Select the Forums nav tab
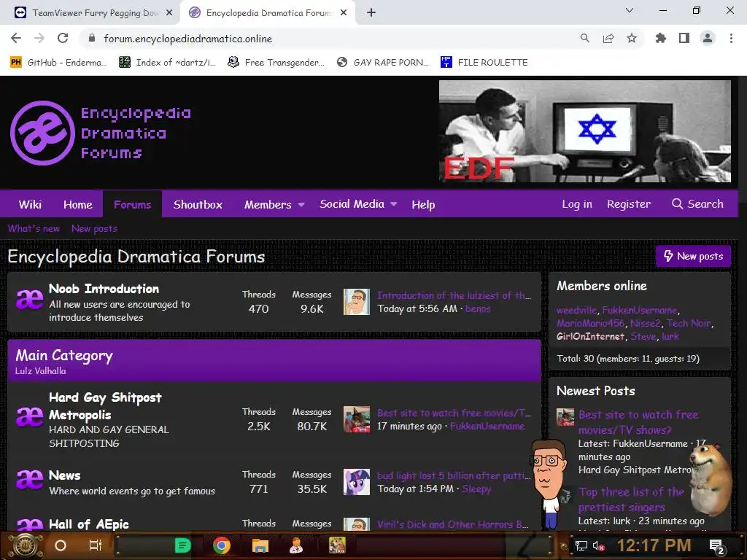747x560 pixels. click(132, 204)
